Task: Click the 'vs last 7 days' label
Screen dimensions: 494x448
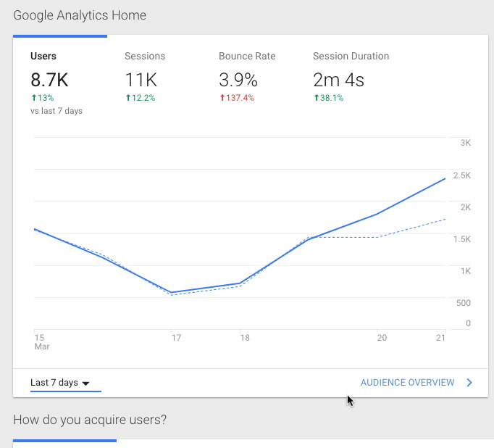Action: [56, 111]
